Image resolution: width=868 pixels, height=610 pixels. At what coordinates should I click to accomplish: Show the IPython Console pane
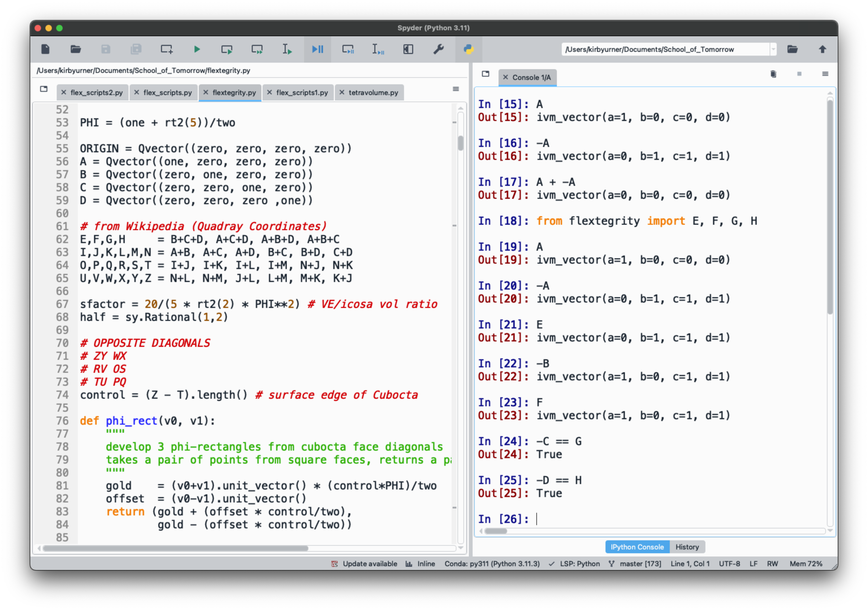pyautogui.click(x=637, y=547)
